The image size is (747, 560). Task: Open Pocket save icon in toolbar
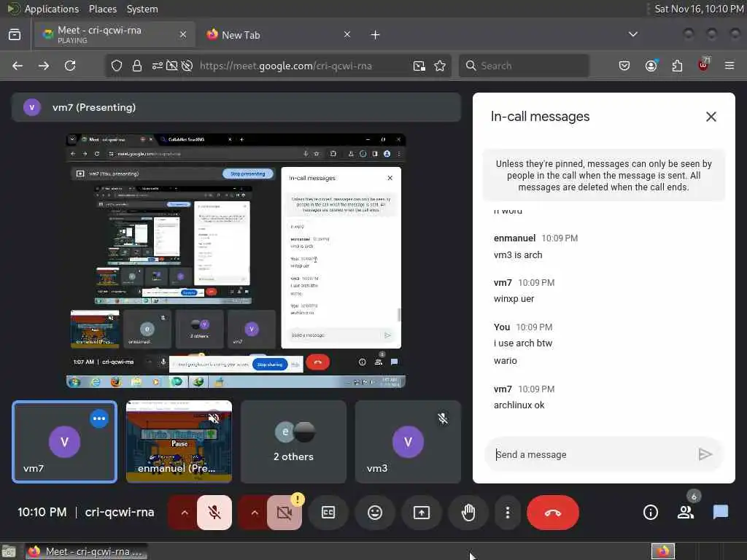[624, 66]
